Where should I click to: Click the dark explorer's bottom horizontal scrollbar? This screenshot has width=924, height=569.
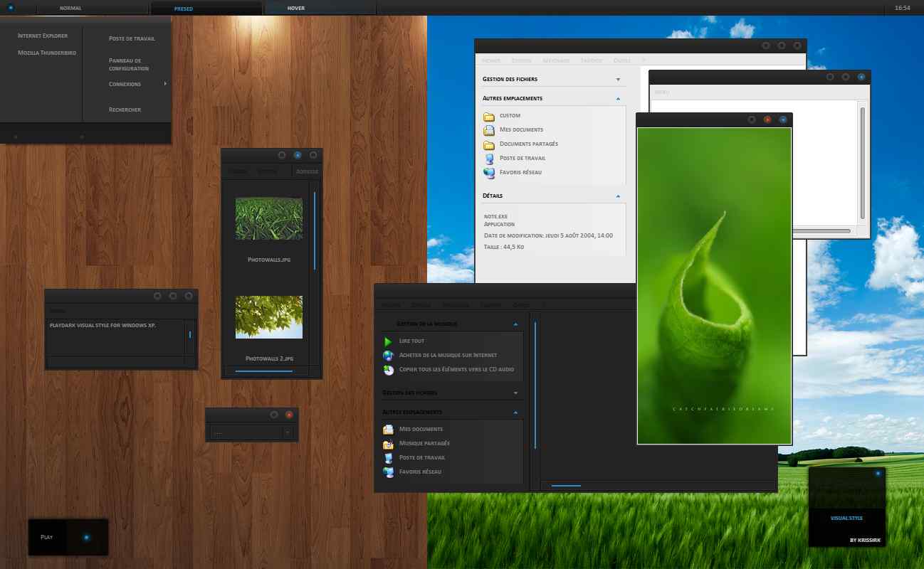click(x=567, y=485)
